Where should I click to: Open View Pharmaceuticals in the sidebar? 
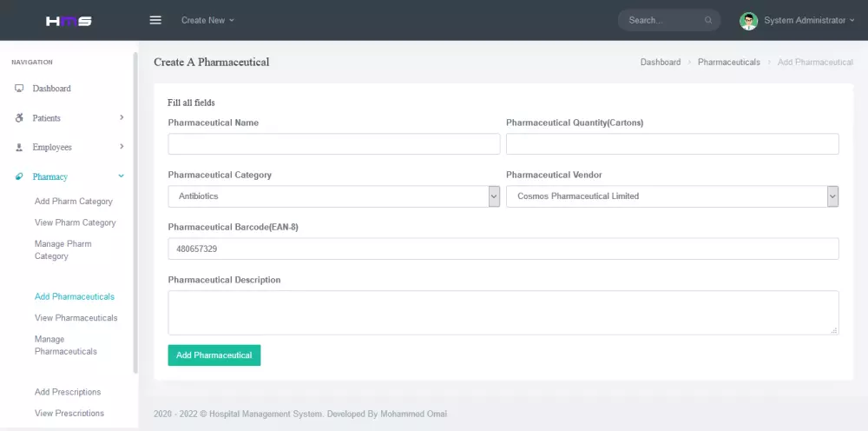[x=76, y=318]
